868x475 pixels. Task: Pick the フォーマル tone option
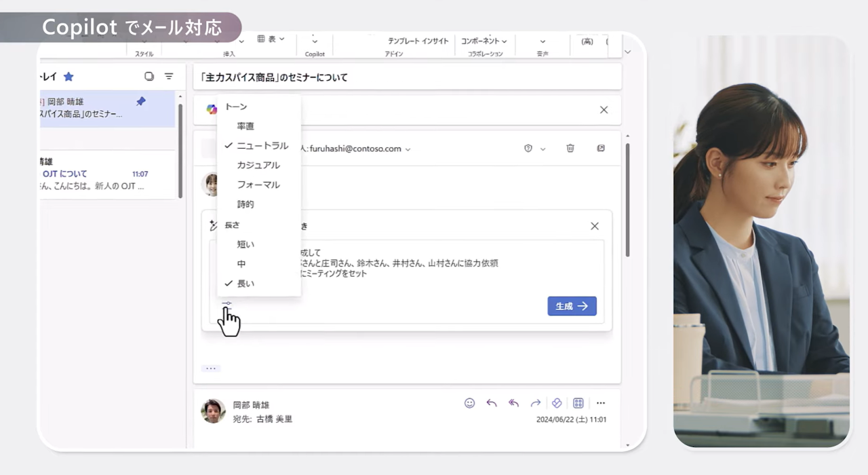click(258, 185)
